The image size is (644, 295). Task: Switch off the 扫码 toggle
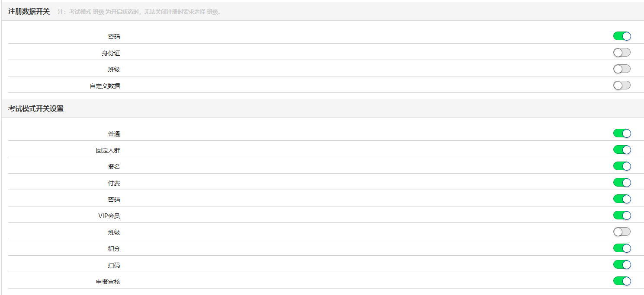pos(622,265)
